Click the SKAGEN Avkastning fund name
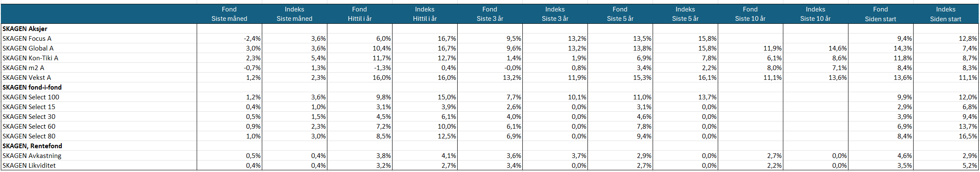 pyautogui.click(x=32, y=156)
